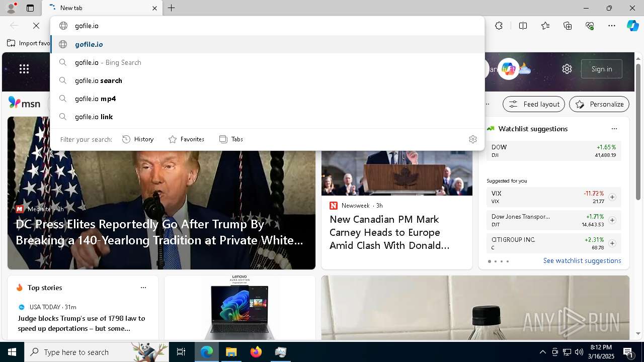Image resolution: width=644 pixels, height=362 pixels.
Task: Close the New tab tab
Action: pyautogui.click(x=154, y=8)
